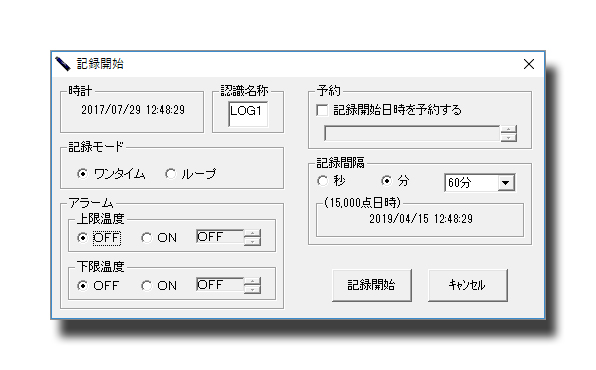Click the 記録モード group label

tap(96, 147)
